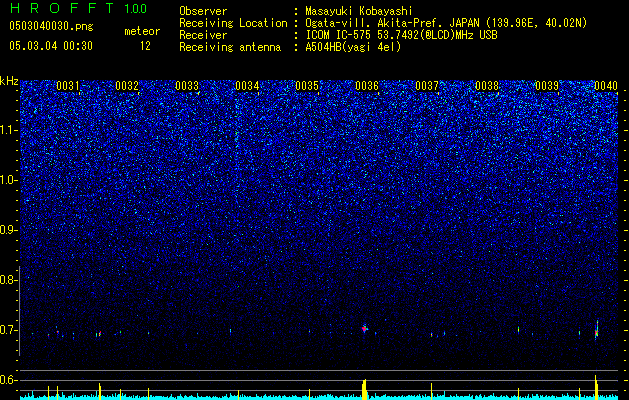The height and width of the screenshot is (400, 629).
Task: Click the yellow power spike near 0040
Action: (596, 387)
